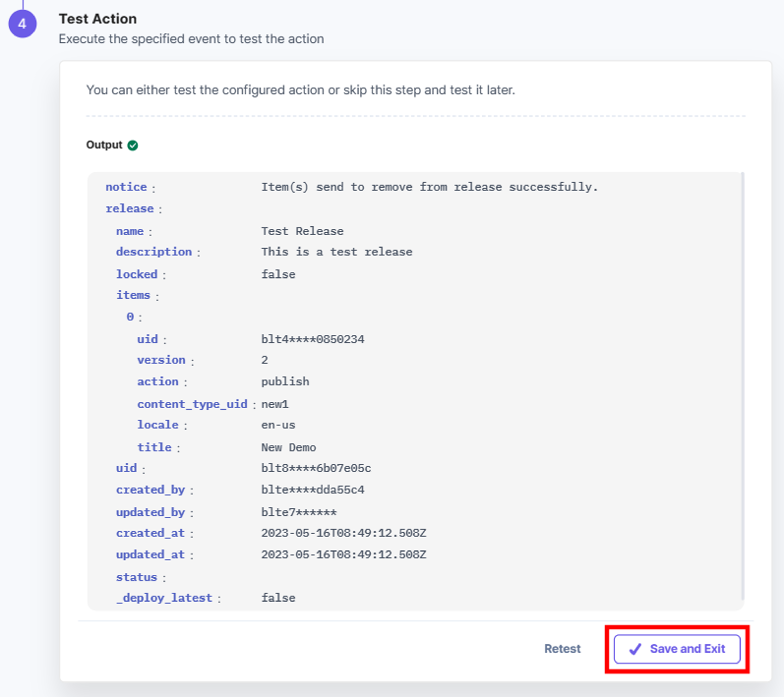Select the item uid blt4****0850234
Screen dimensions: 784x697
click(313, 339)
